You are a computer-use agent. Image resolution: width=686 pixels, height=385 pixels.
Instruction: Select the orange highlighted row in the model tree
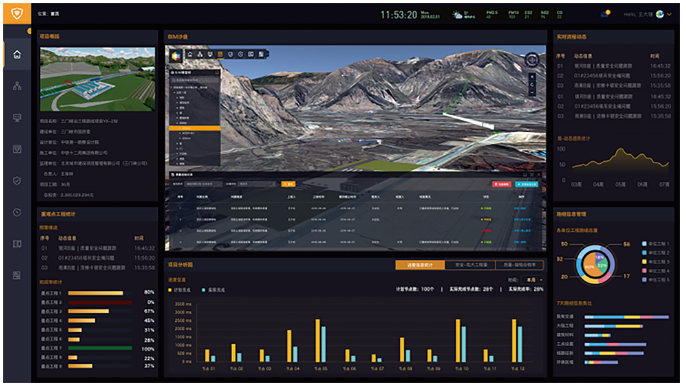click(x=195, y=128)
